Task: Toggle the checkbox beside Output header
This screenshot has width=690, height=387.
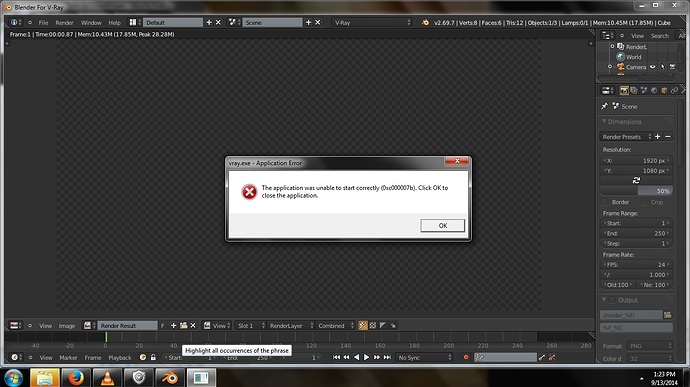Action: pyautogui.click(x=612, y=300)
